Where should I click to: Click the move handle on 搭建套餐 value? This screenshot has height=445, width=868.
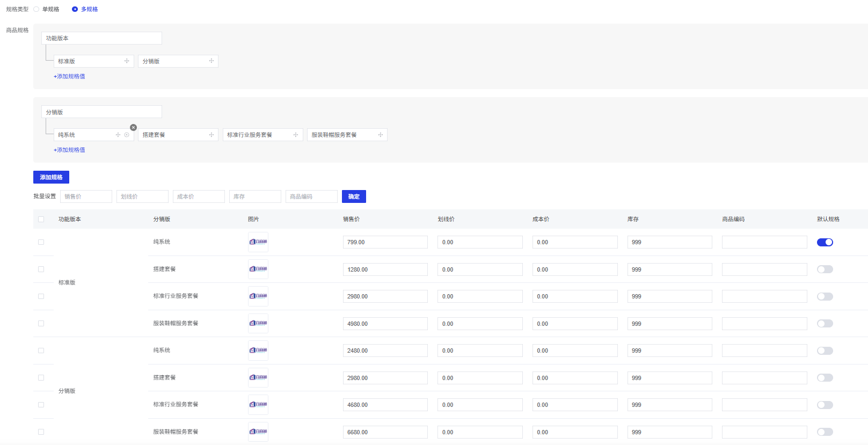[211, 135]
